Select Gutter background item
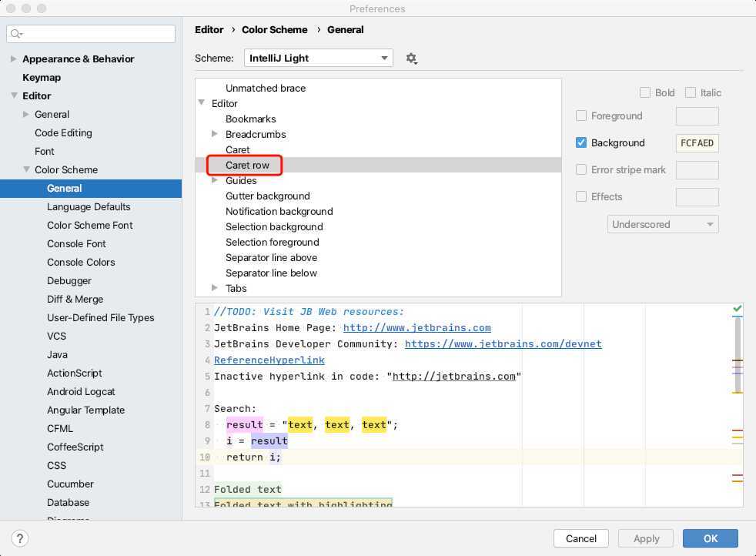Viewport: 756px width, 556px height. (268, 196)
